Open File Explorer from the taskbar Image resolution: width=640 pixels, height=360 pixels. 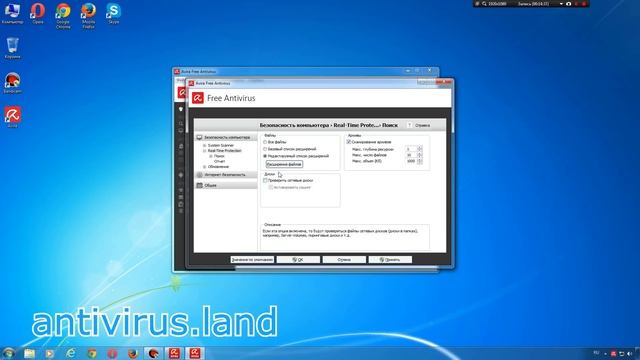(29, 353)
